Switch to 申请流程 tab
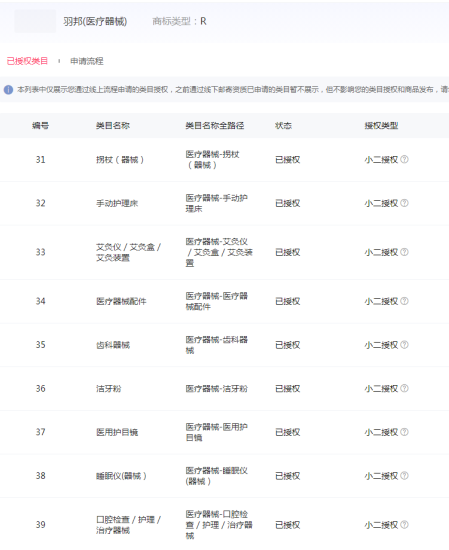The width and height of the screenshot is (449, 550). point(87,61)
